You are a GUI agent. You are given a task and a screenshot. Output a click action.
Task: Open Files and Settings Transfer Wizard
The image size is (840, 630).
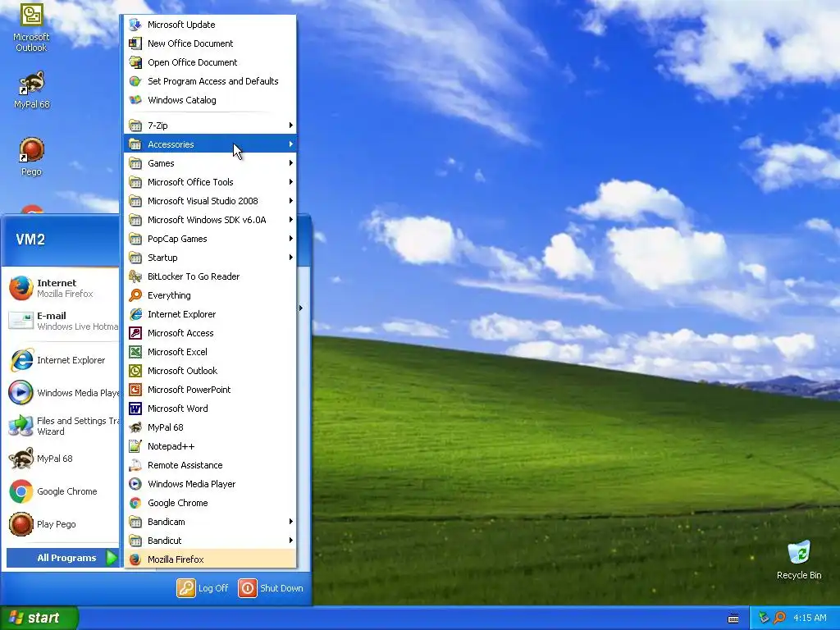[x=62, y=426]
